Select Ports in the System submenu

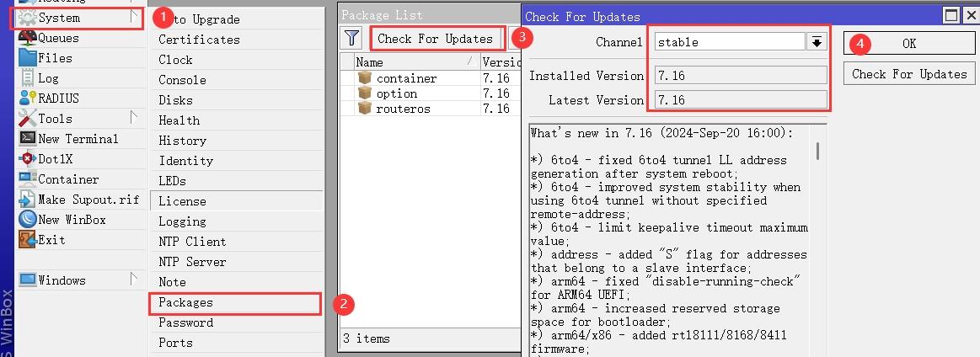click(236, 343)
